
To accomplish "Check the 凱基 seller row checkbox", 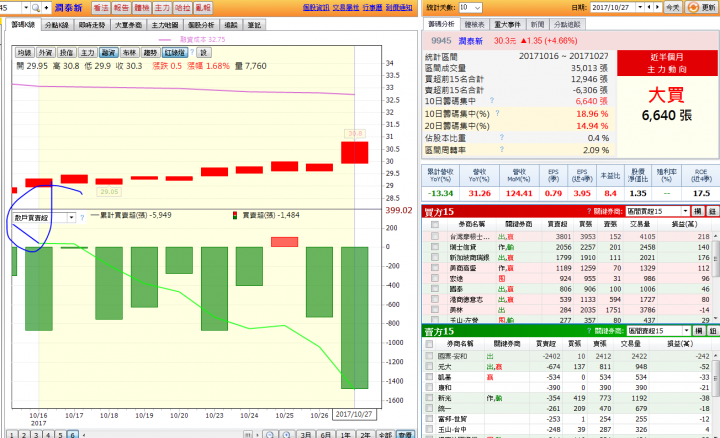I will click(x=429, y=376).
